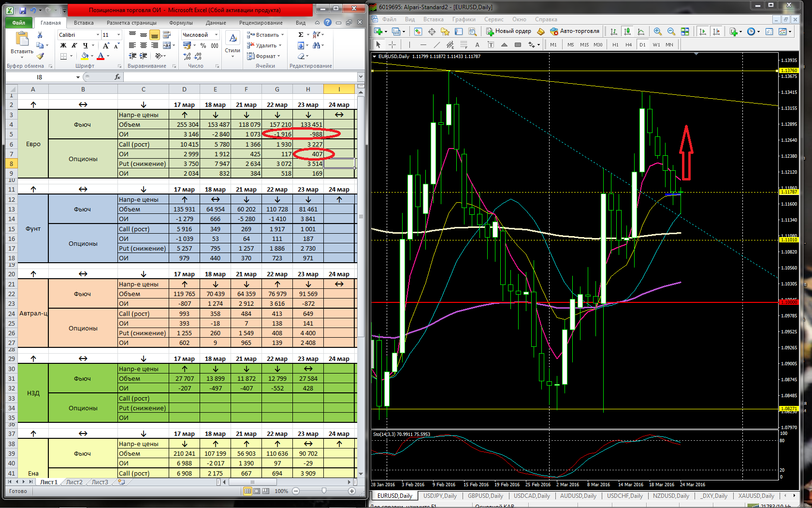
Task: Click the insert function fx icon
Action: [117, 77]
